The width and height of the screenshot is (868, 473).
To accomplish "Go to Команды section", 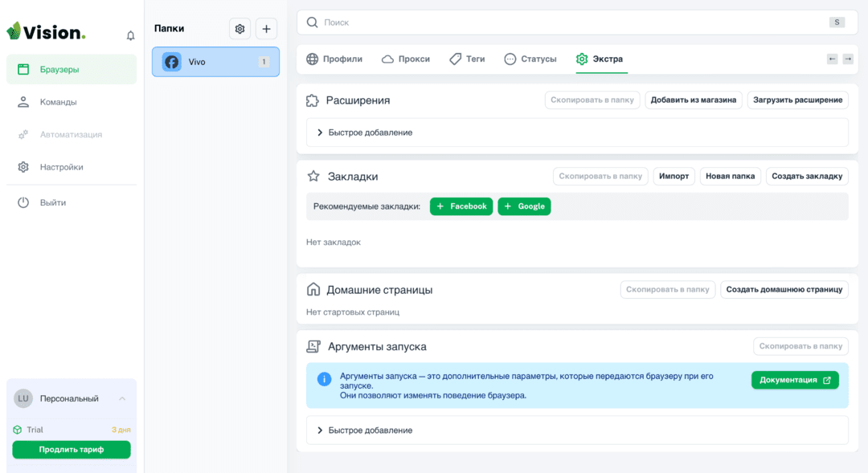I will 72,102.
